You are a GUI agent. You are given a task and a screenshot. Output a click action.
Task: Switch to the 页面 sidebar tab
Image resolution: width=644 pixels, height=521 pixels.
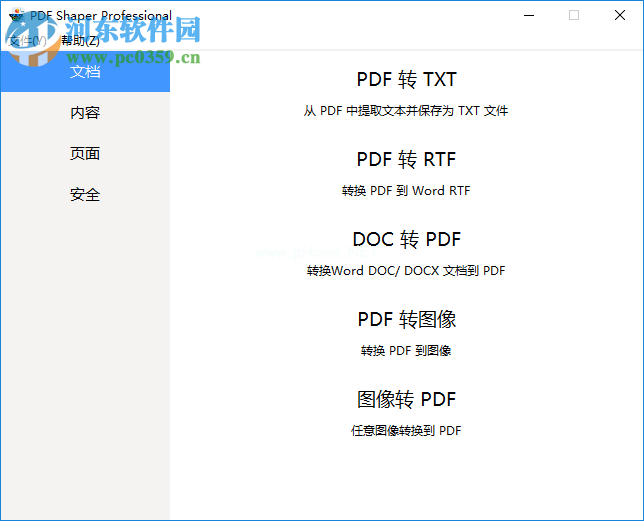85,154
